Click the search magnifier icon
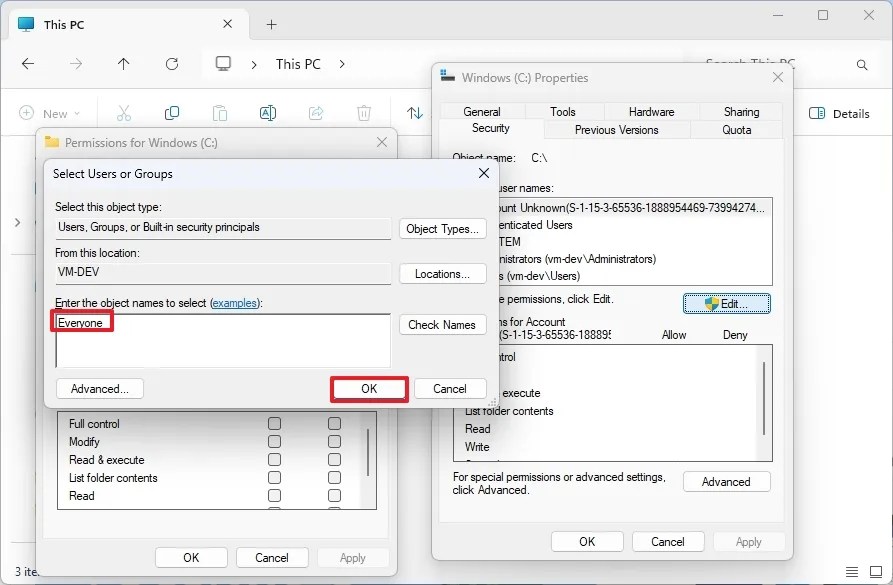 tap(862, 65)
